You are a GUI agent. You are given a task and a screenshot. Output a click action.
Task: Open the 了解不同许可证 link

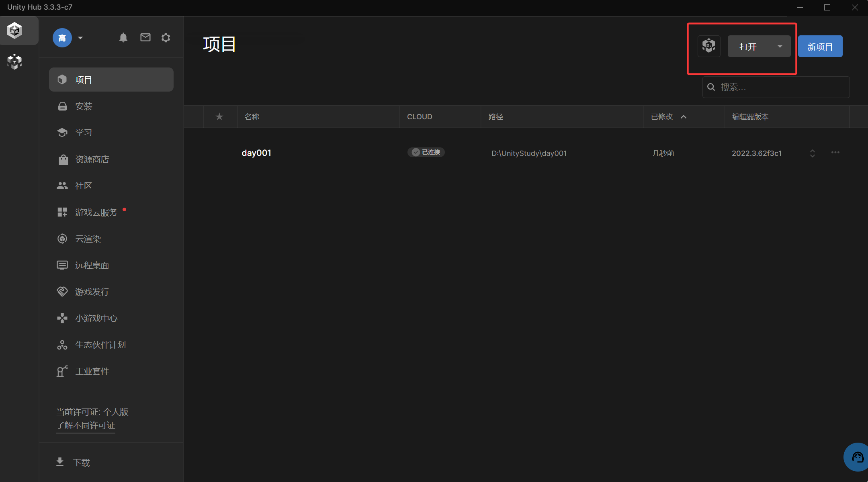tap(86, 425)
